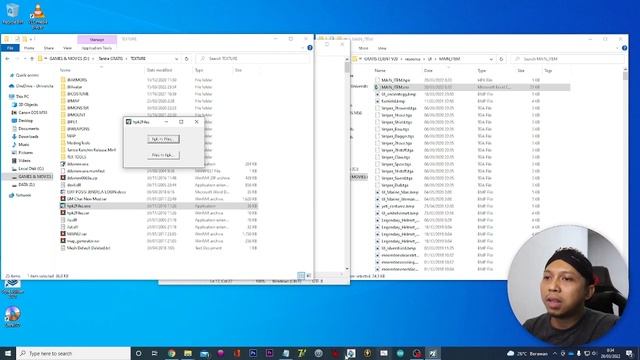Open File Explorer from taskbar
This screenshot has width=640, height=360.
pos(188,353)
